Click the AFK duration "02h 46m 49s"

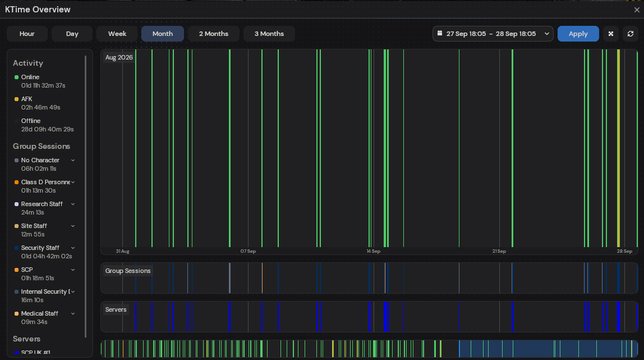40,107
